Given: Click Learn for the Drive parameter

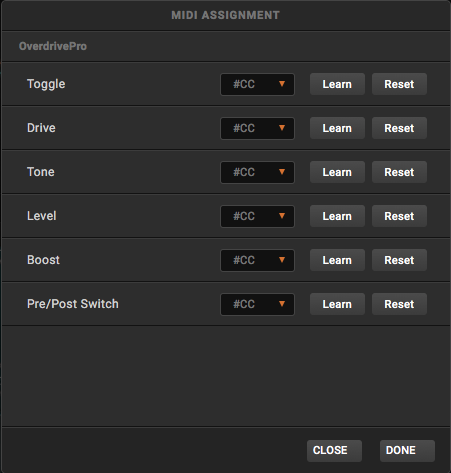Looking at the screenshot, I should click(337, 128).
